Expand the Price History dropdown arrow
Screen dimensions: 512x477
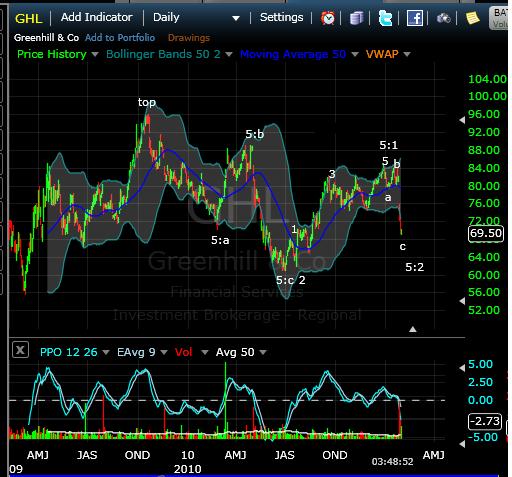point(95,54)
